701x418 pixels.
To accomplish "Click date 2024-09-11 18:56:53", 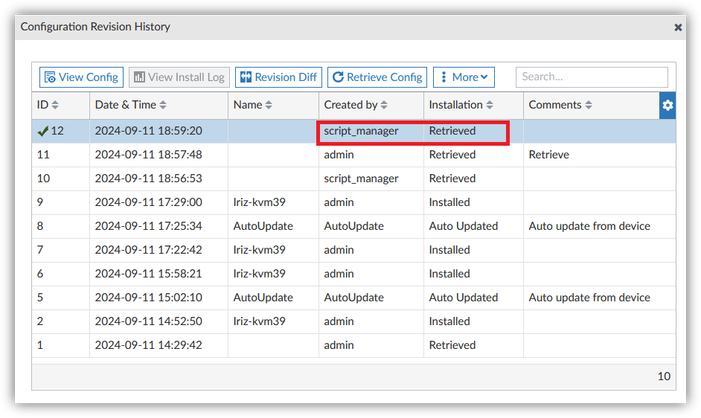I will [148, 178].
